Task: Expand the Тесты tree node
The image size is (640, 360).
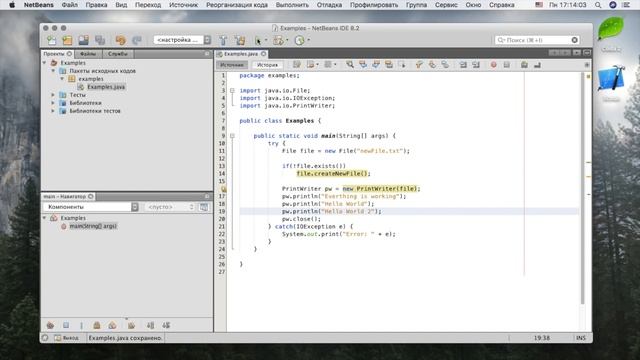Action: (x=53, y=95)
